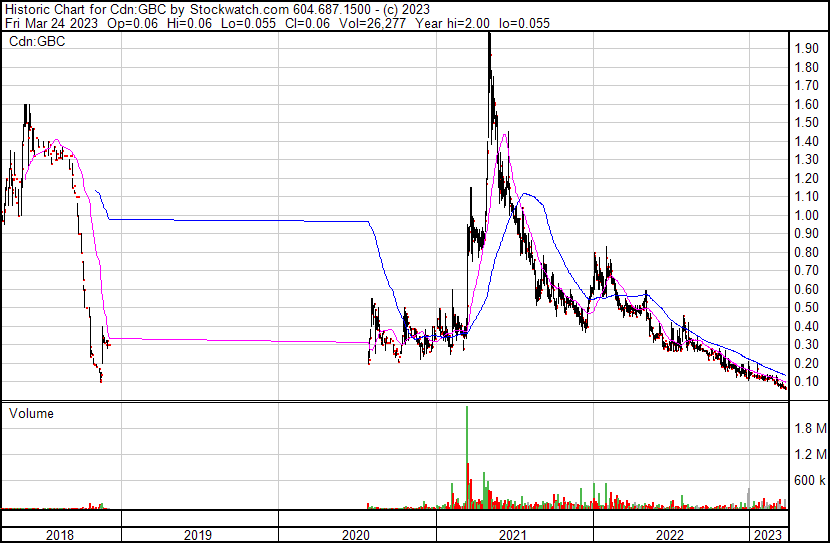Click the 2022 year axis label
This screenshot has width=830, height=543.
pyautogui.click(x=671, y=535)
